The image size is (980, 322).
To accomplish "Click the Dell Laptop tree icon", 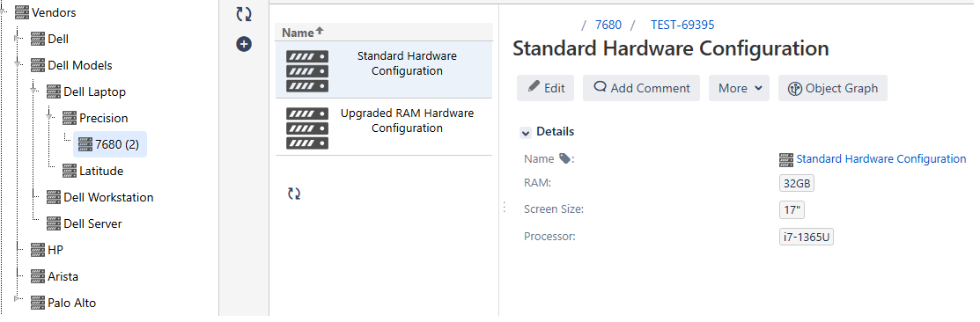I will [54, 91].
